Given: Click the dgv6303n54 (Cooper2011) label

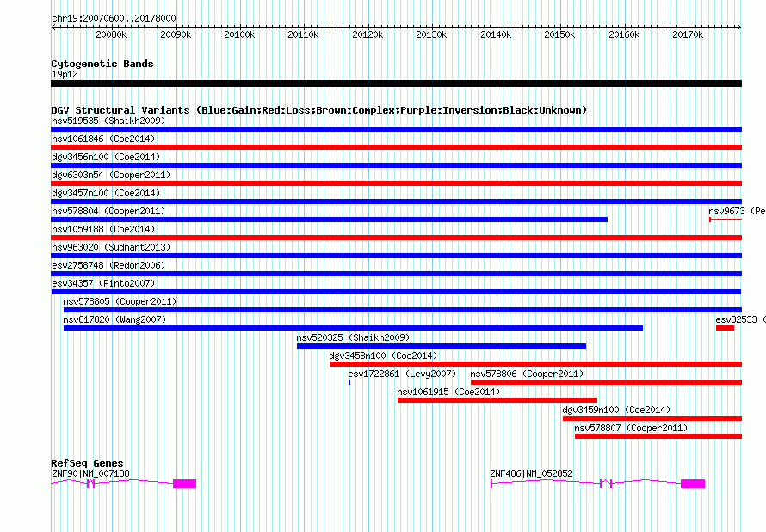Looking at the screenshot, I should pyautogui.click(x=111, y=175).
